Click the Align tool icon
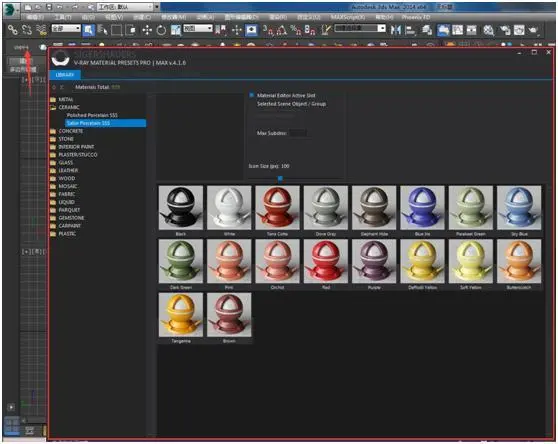The image size is (558, 444). point(410,30)
